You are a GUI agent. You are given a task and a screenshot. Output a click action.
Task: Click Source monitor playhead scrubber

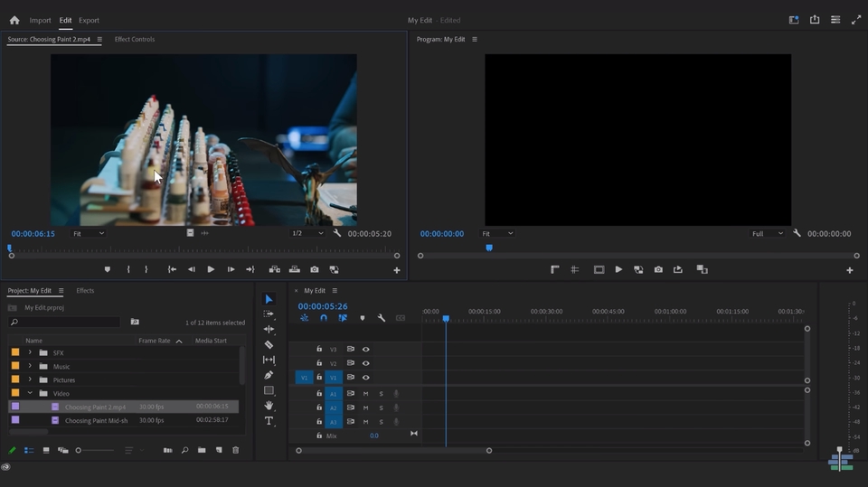pyautogui.click(x=9, y=248)
